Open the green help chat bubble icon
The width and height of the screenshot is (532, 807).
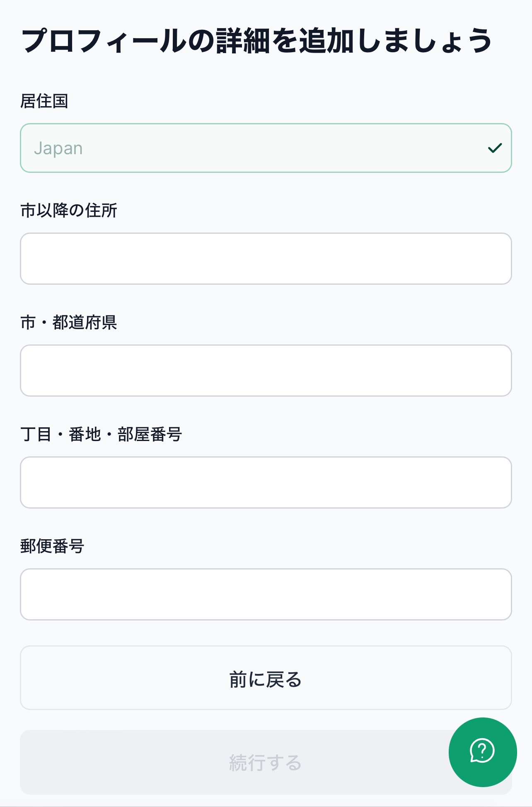pos(482,751)
